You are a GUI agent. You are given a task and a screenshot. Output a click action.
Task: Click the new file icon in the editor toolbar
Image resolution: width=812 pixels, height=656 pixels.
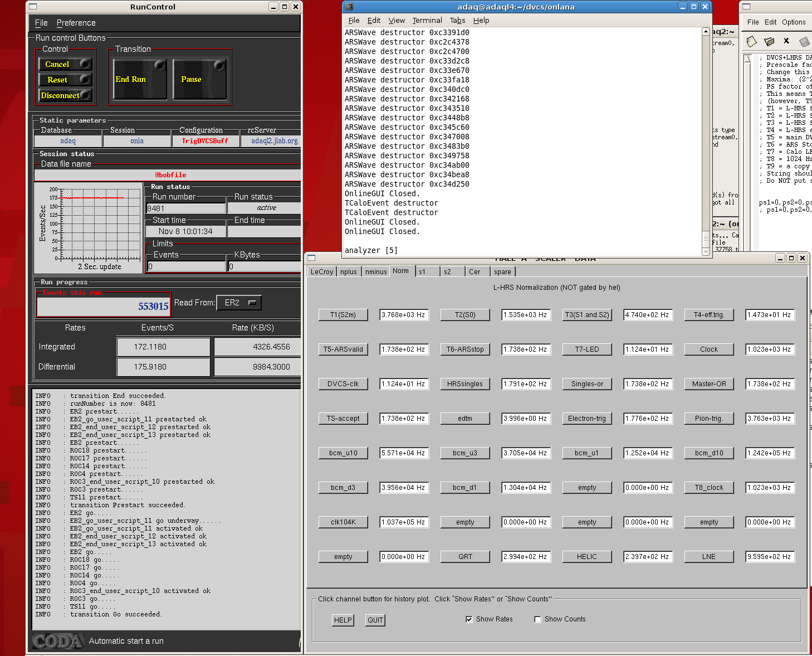point(752,41)
